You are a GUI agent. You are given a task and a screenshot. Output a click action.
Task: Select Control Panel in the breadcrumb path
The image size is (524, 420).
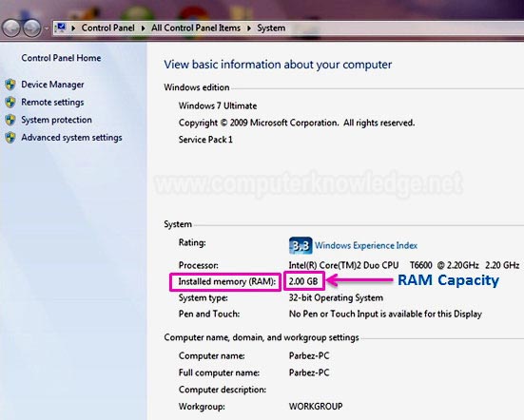pos(108,28)
